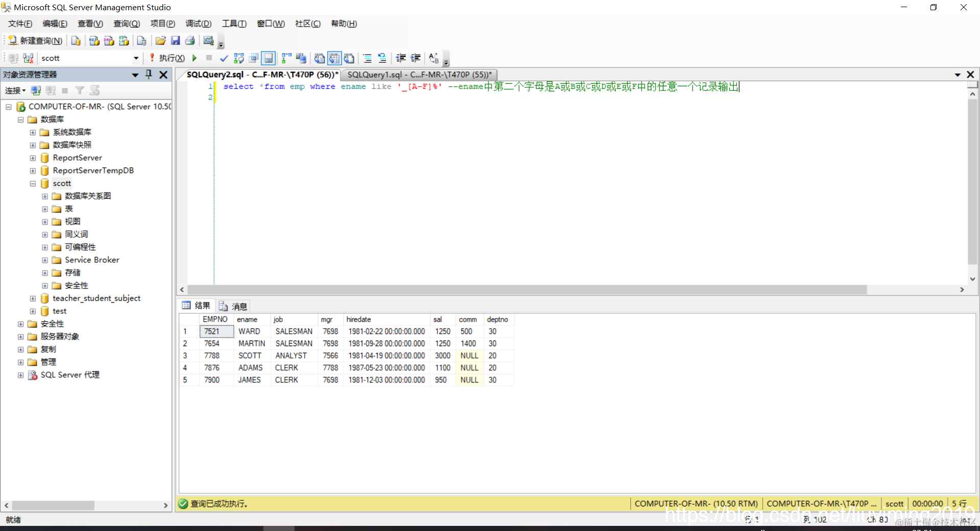The height and width of the screenshot is (531, 980).
Task: Execute the query with 执行(X)
Action: click(167, 58)
